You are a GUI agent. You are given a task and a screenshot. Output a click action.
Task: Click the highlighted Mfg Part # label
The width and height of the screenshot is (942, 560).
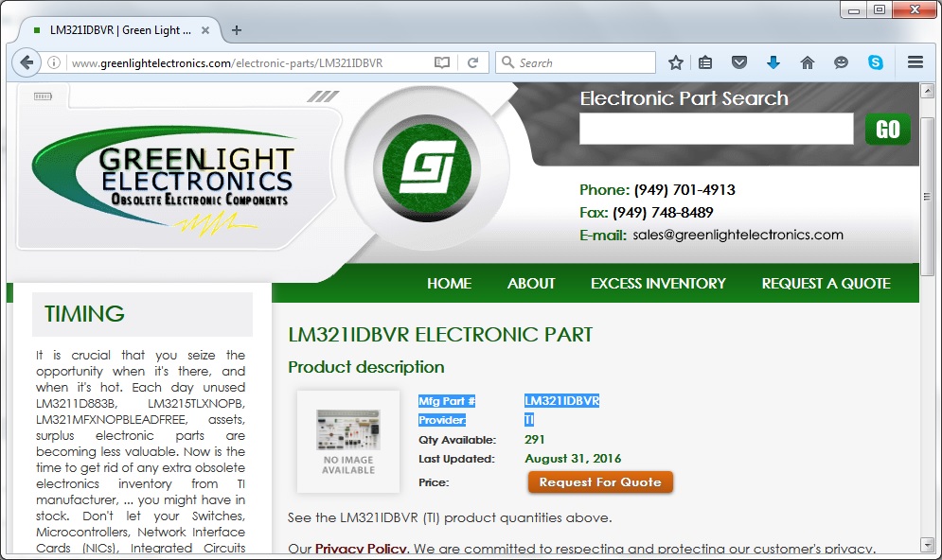[x=447, y=401]
